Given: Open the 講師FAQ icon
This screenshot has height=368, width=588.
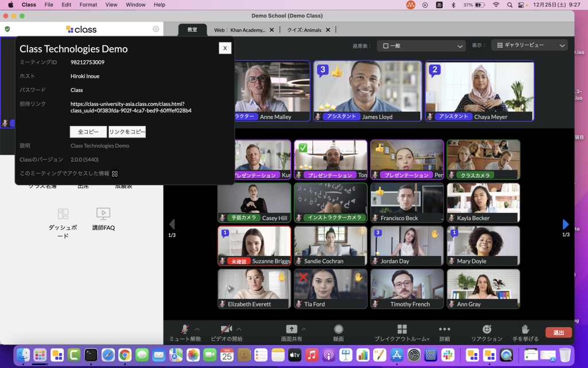Looking at the screenshot, I should coord(103,214).
